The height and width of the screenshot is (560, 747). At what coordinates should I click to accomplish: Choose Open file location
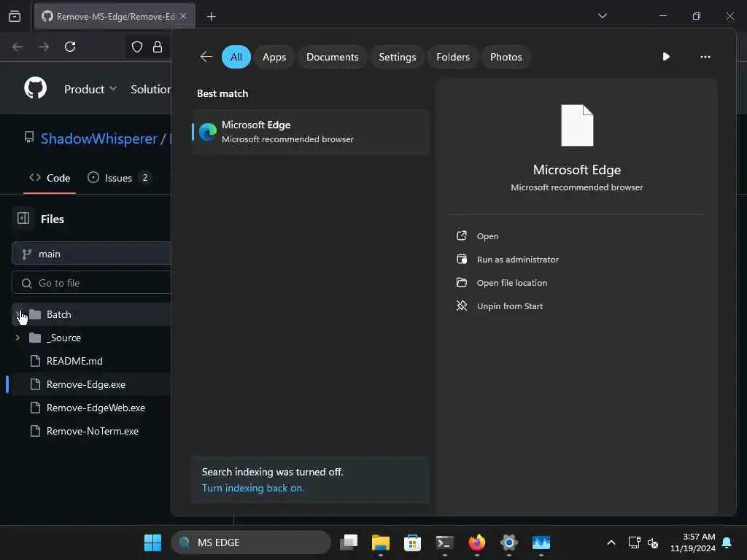point(511,283)
